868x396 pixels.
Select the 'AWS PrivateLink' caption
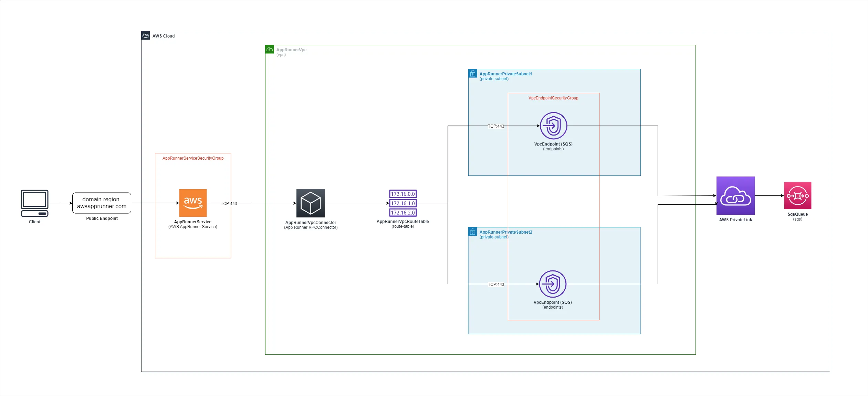(x=735, y=220)
